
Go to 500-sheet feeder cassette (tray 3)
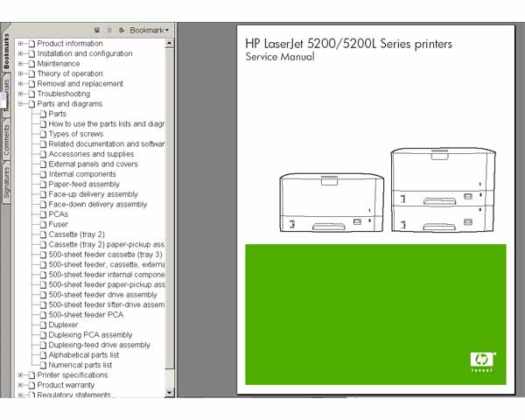tap(106, 255)
